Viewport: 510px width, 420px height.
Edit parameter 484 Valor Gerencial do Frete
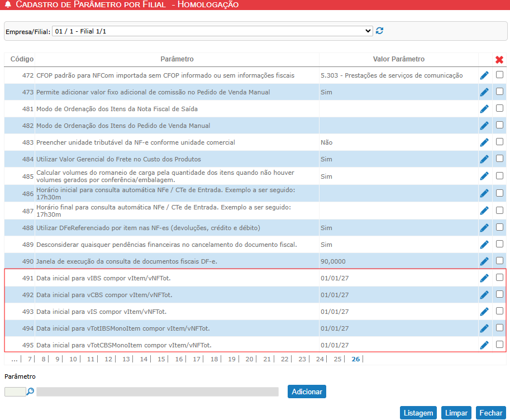point(484,159)
